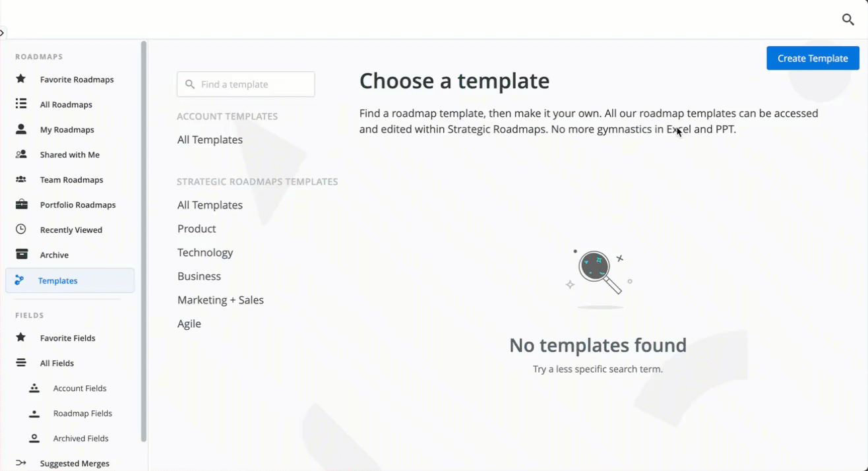Click the Find a template search field
This screenshot has width=868, height=471.
pyautogui.click(x=245, y=84)
